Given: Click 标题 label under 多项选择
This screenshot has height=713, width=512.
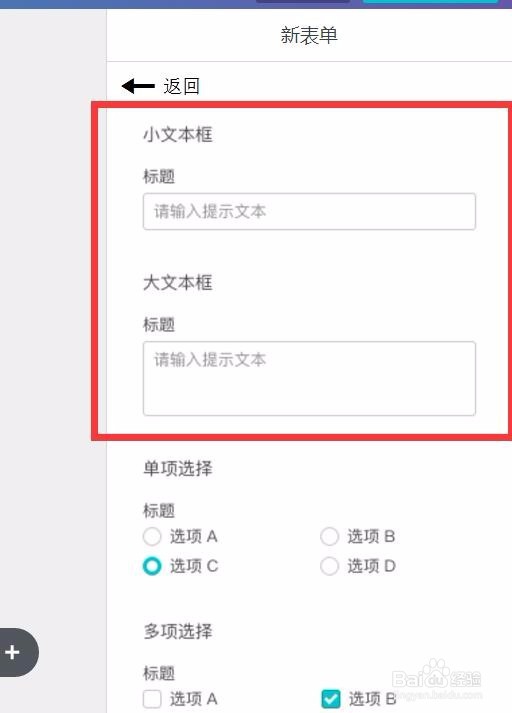Looking at the screenshot, I should click(x=159, y=673).
